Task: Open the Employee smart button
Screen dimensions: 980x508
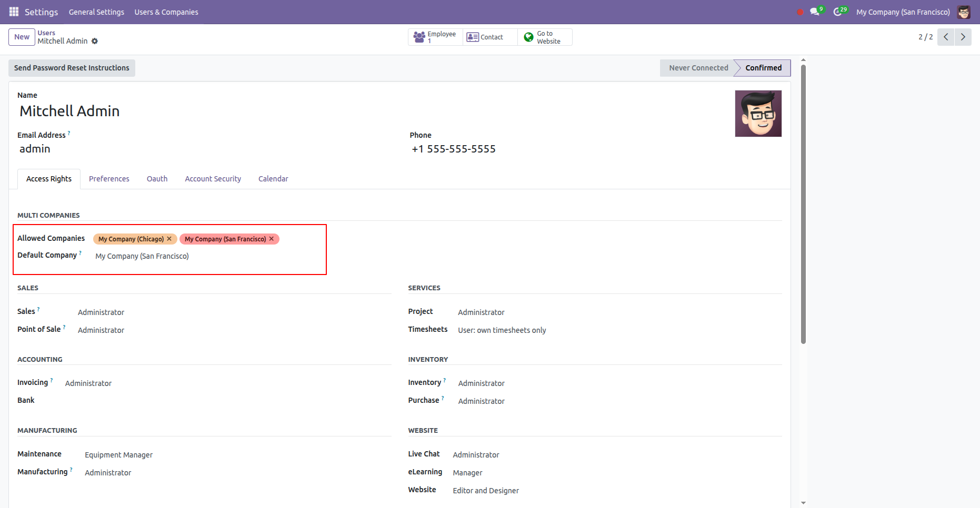Action: click(435, 37)
